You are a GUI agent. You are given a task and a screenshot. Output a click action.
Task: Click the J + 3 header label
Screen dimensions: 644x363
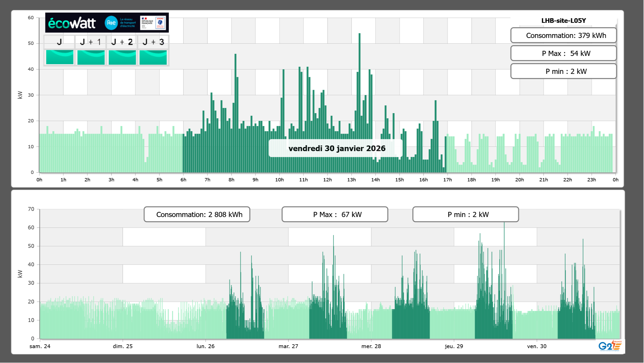(153, 42)
